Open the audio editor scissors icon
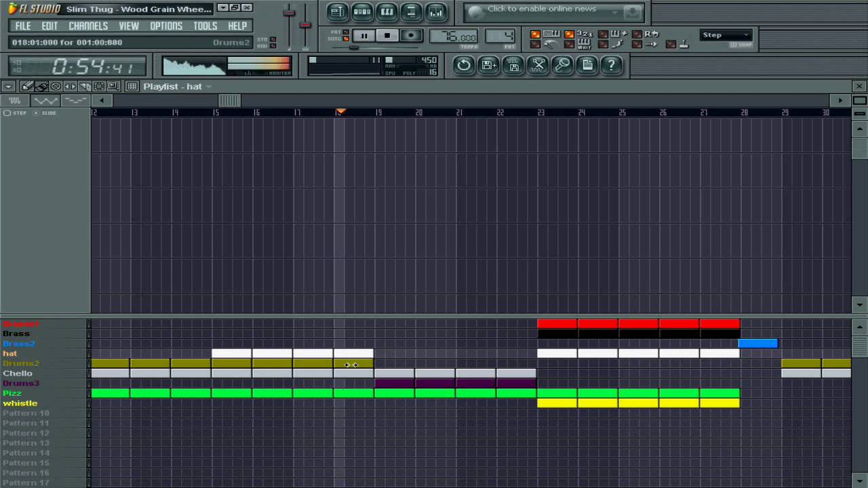 tap(538, 65)
